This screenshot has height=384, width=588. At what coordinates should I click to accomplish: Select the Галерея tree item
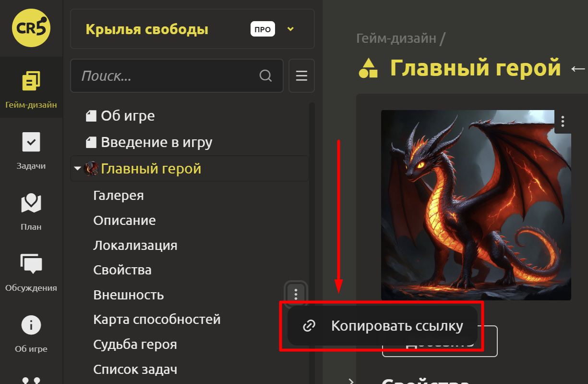(119, 196)
